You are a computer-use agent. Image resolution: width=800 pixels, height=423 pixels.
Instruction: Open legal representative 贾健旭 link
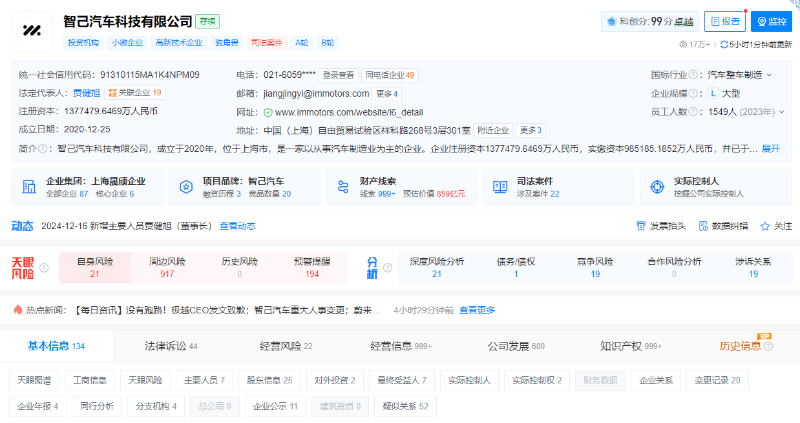click(x=86, y=93)
